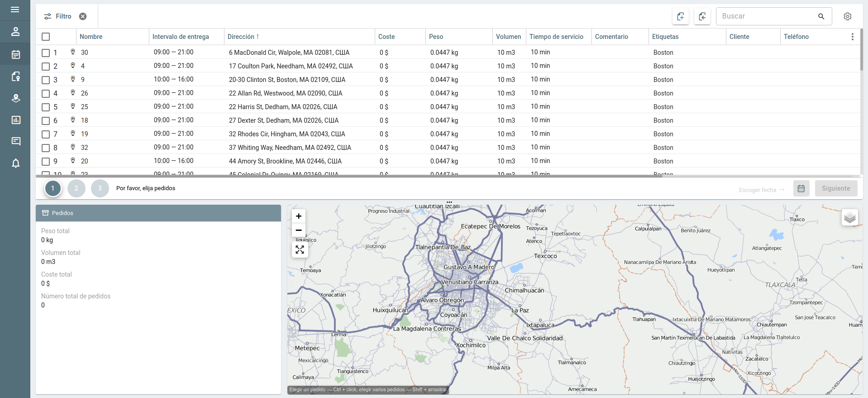Go to wizard step 2
This screenshot has width=868, height=398.
click(x=76, y=188)
